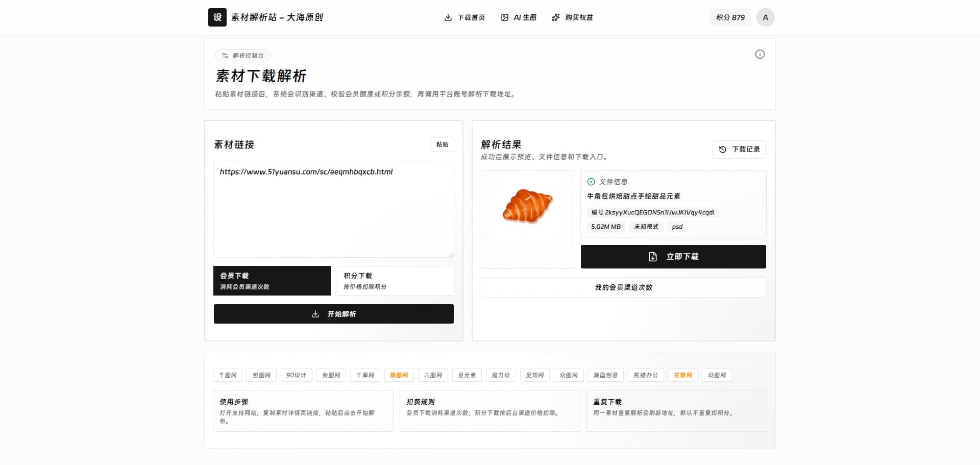Click 我的会员渠道次数 button
The image size is (980, 465).
tap(623, 287)
